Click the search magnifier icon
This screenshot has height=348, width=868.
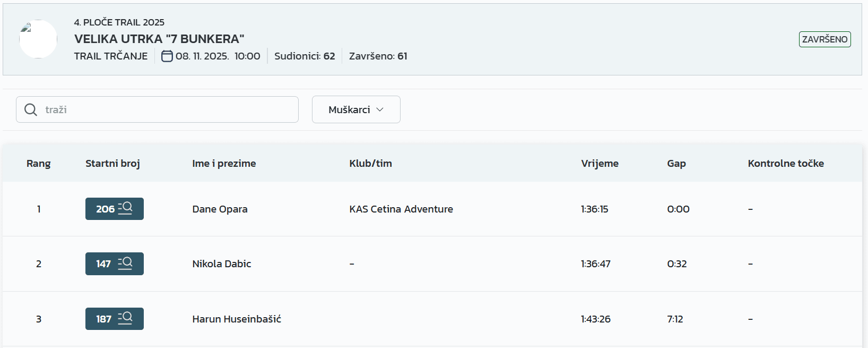click(x=31, y=109)
